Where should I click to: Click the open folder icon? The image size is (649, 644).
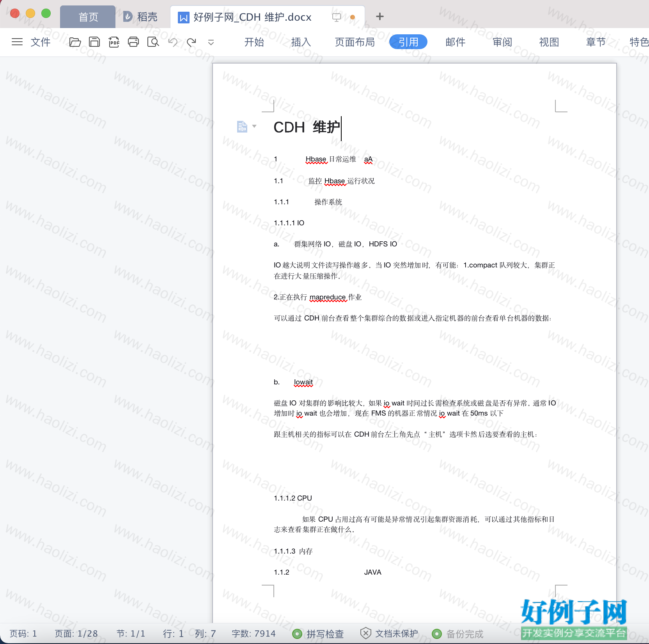75,42
